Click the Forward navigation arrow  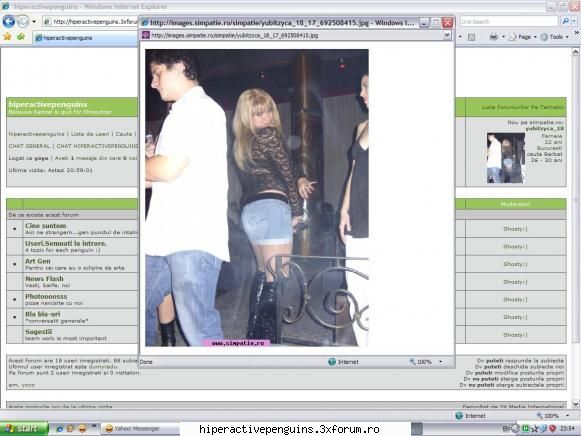tap(23, 21)
